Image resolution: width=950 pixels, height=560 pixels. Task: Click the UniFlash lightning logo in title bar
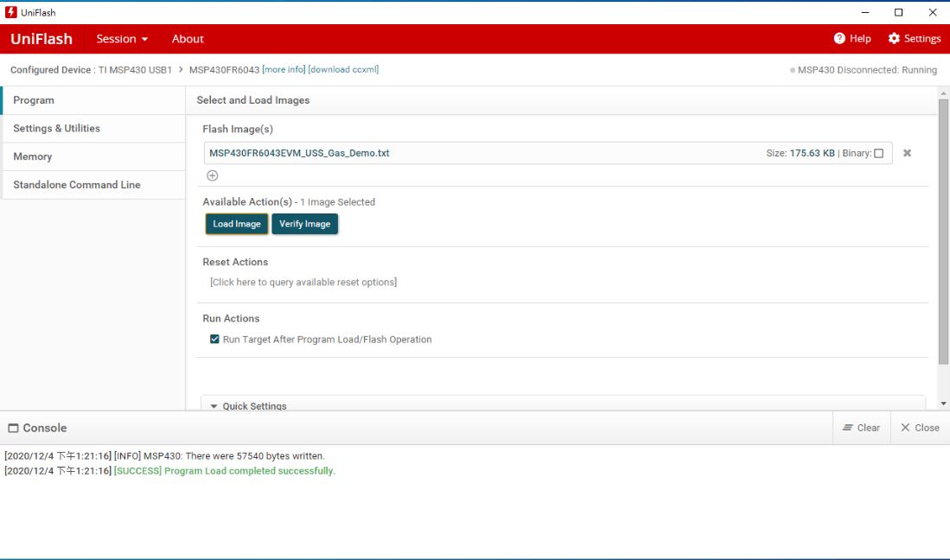11,12
